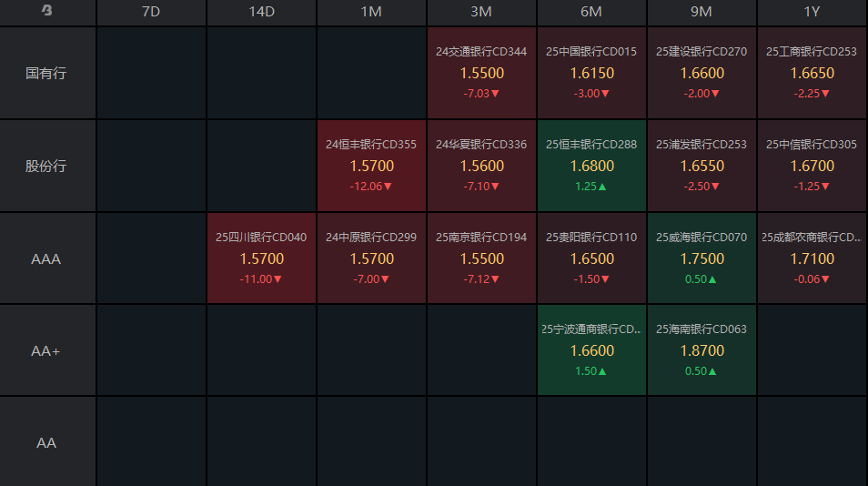868x486 pixels.
Task: Select the 9M column header
Action: pyautogui.click(x=701, y=12)
